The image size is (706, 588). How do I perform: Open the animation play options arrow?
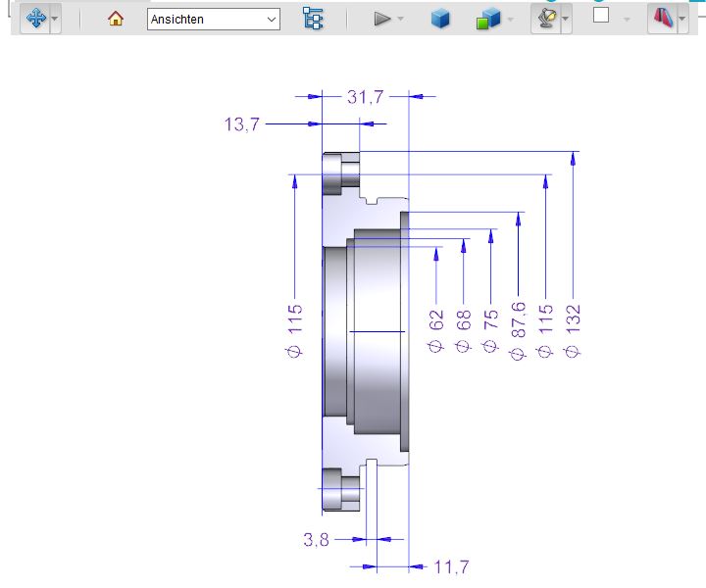400,19
